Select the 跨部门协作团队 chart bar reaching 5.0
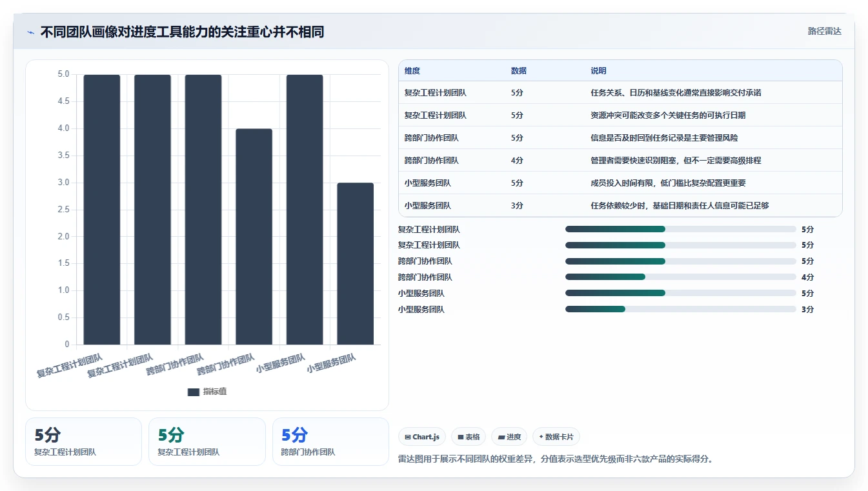The image size is (868, 491). (203, 210)
